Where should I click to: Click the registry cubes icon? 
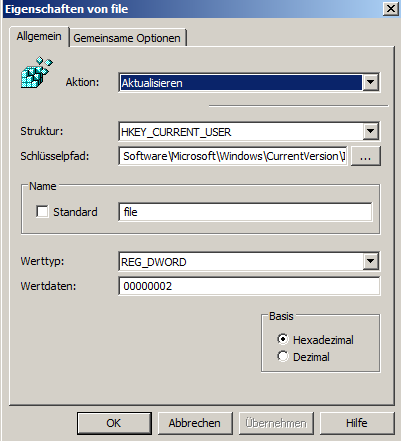[37, 72]
